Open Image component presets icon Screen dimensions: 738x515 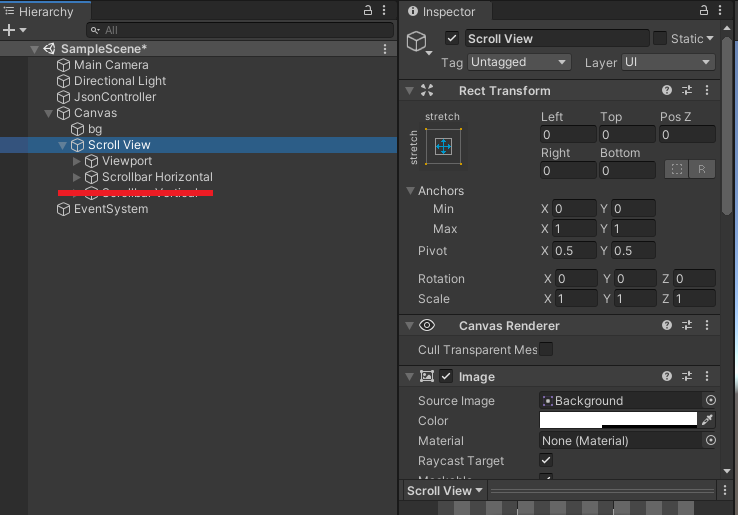pyautogui.click(x=687, y=376)
